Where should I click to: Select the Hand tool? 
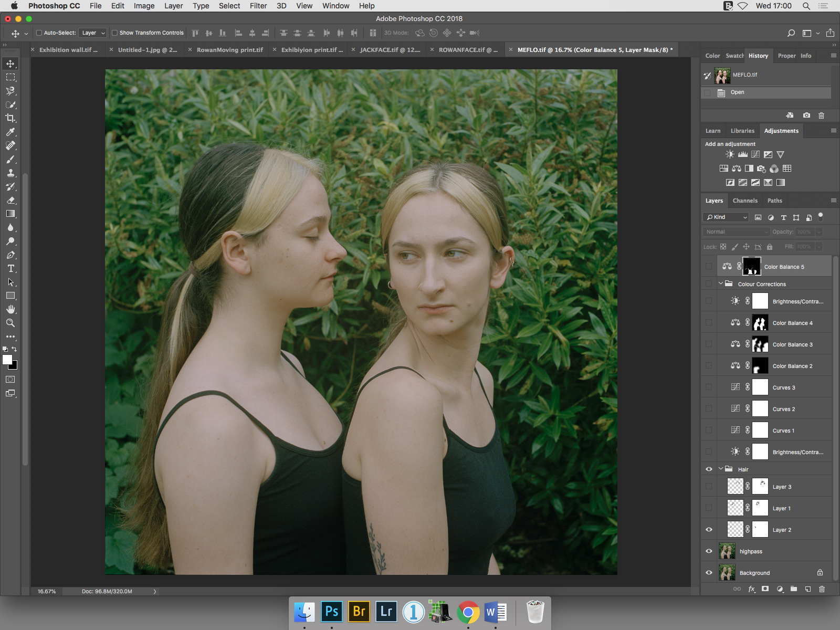(10, 309)
